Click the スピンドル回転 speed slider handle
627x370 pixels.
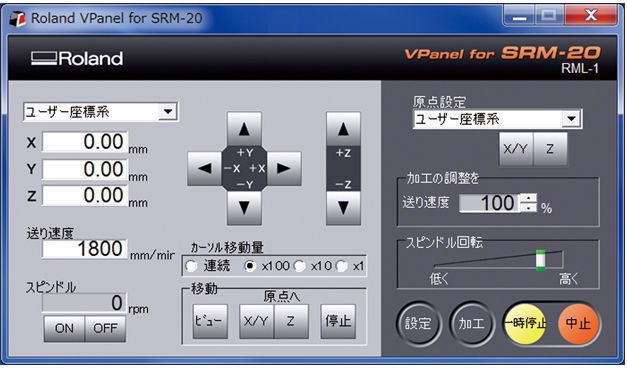[540, 260]
